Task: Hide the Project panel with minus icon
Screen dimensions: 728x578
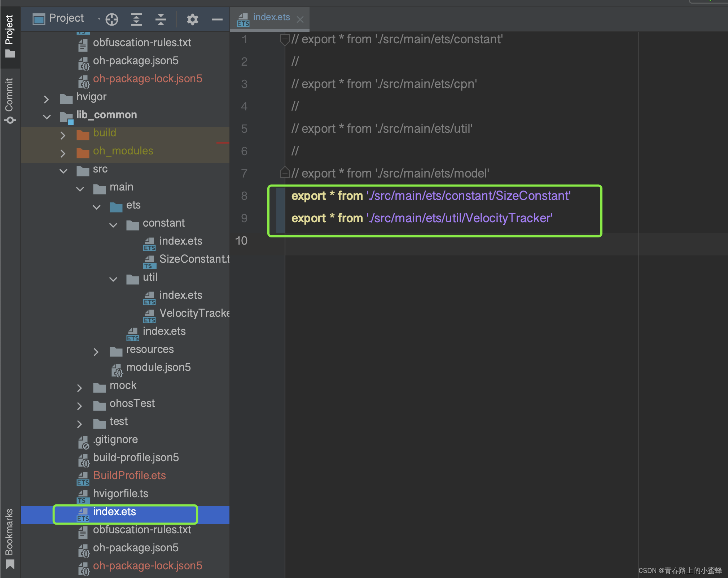Action: pos(217,19)
